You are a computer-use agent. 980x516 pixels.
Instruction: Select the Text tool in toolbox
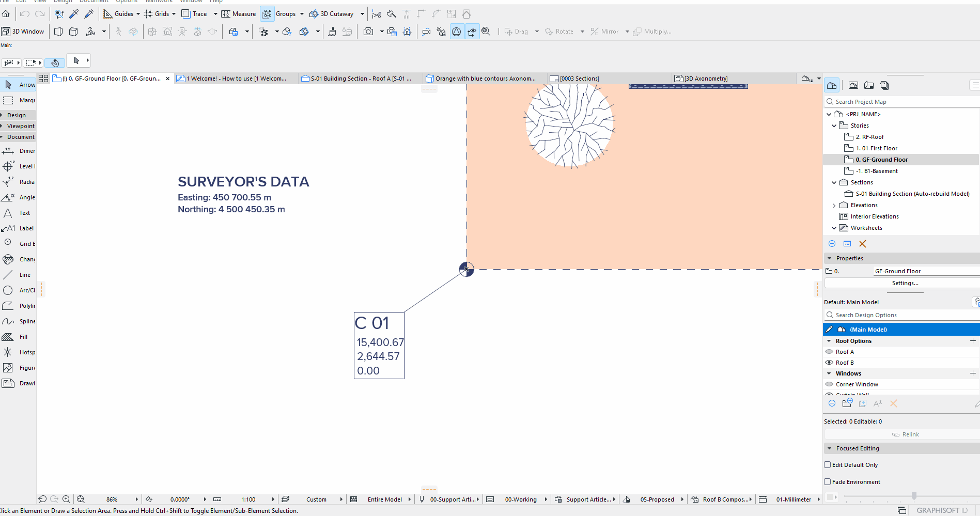(x=18, y=213)
